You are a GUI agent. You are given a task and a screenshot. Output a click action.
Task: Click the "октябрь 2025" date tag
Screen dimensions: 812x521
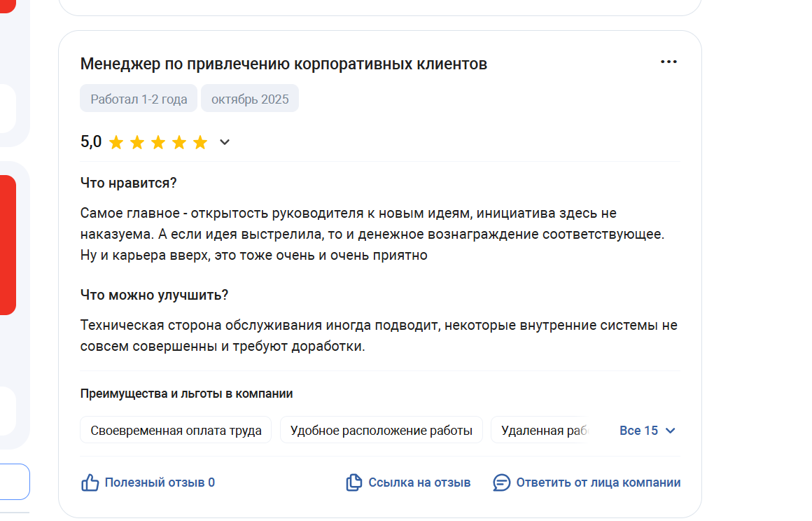(250, 99)
